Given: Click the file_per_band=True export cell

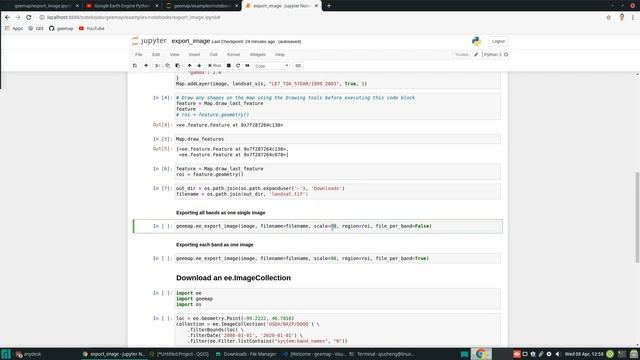Looking at the screenshot, I should pyautogui.click(x=337, y=258).
